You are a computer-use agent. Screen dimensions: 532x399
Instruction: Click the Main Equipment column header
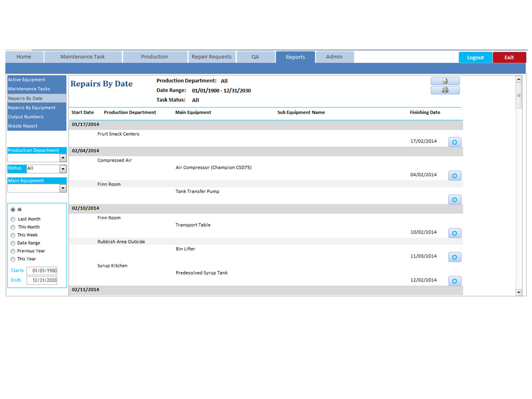(x=193, y=112)
